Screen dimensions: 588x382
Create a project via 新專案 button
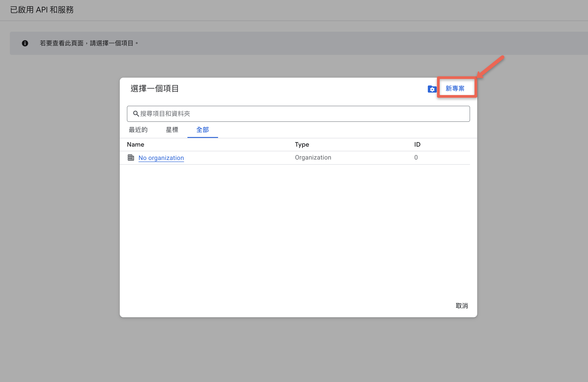click(x=455, y=88)
